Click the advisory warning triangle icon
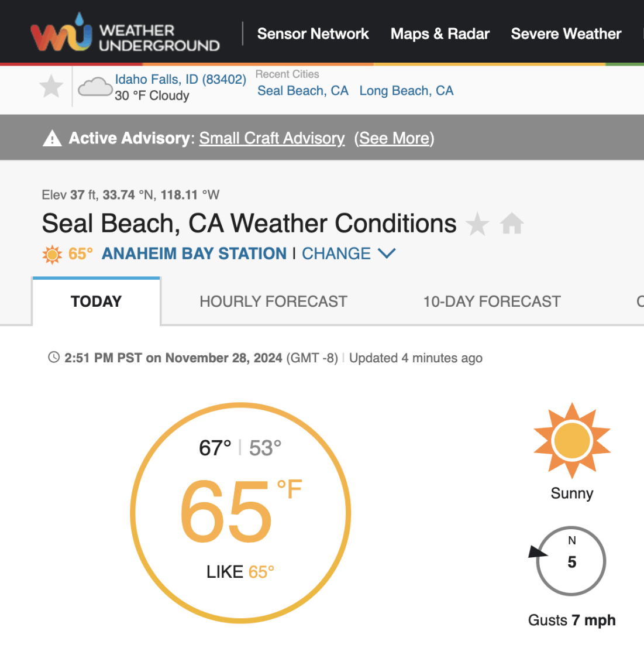Viewport: 644px width, 648px height. 53,138
